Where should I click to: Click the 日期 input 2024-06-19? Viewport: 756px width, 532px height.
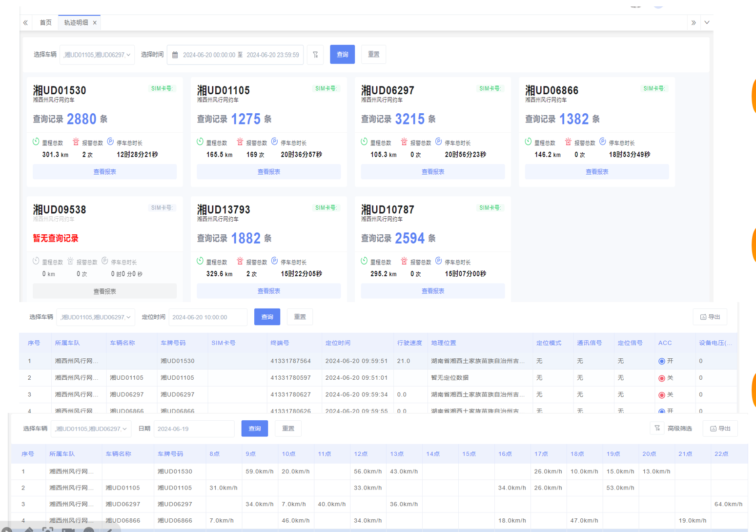pos(194,429)
